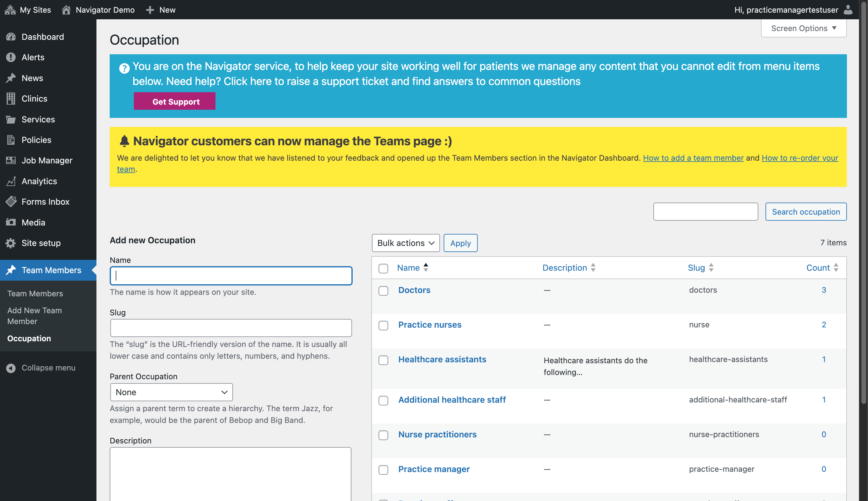Expand Screen Options panel

click(x=804, y=28)
